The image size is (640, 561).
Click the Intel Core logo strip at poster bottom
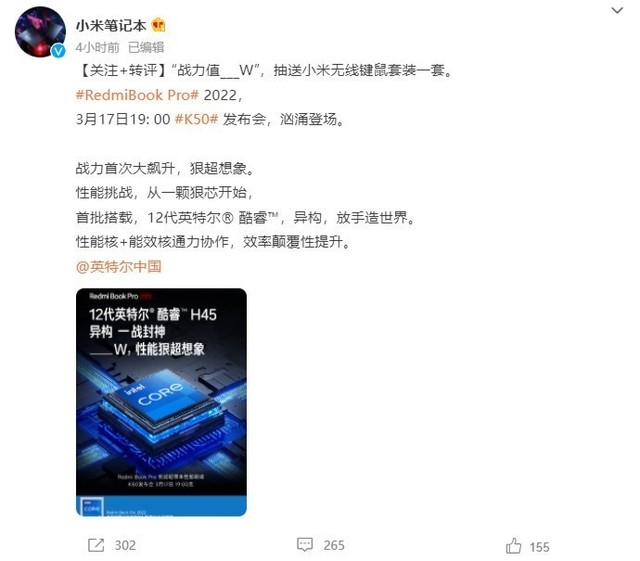(x=161, y=506)
